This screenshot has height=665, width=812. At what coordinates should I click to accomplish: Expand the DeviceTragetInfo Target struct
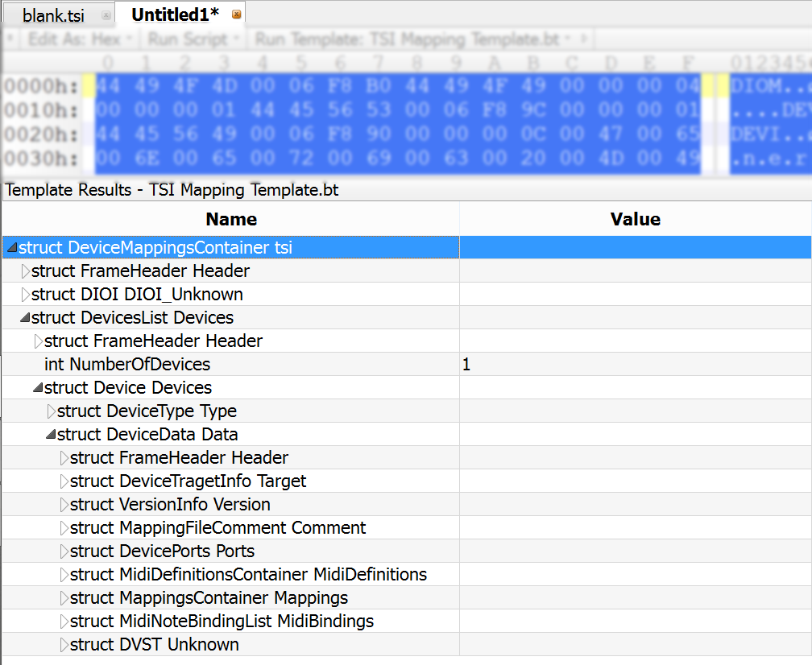point(64,481)
